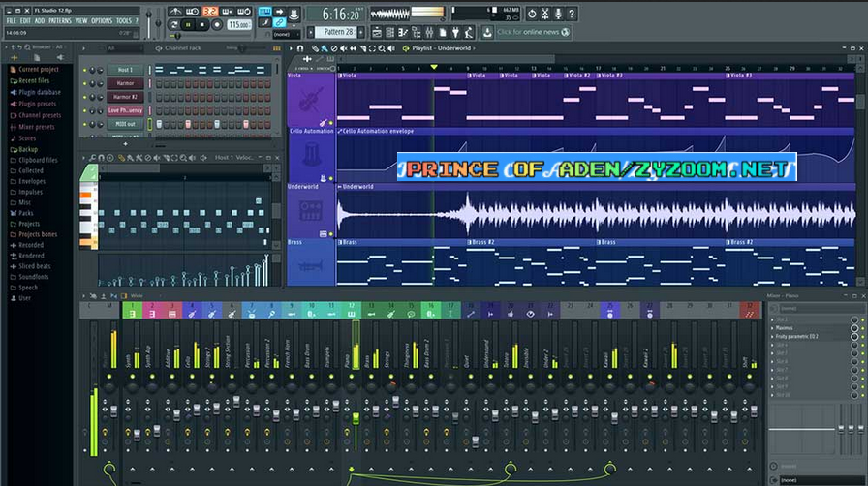868x486 pixels.
Task: Click the tempo tapper icon
Action: 468,33
